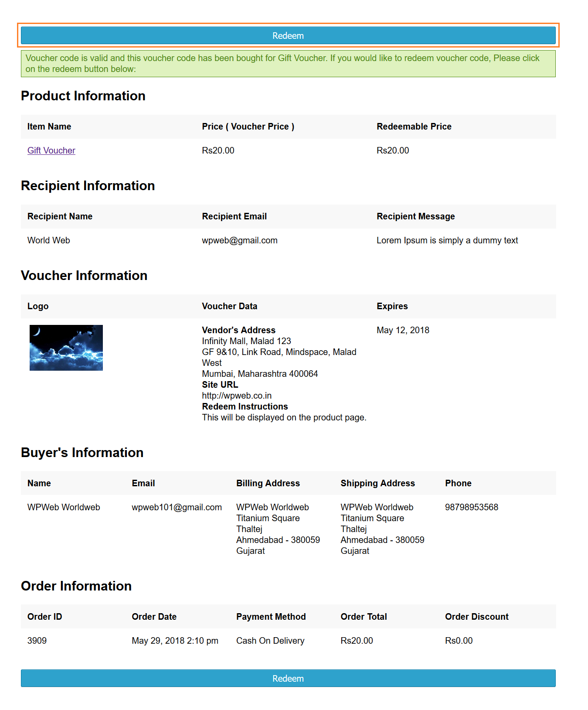This screenshot has width=588, height=710.
Task: Select the recipient message Lorem Ipsum text
Action: 447,240
